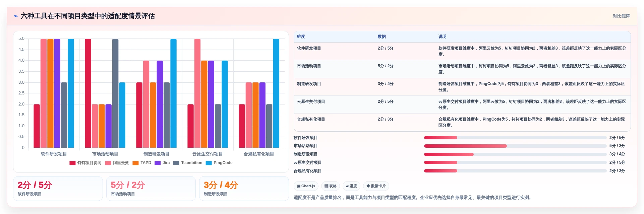Toggle 阿里云效 legend entry

117,163
